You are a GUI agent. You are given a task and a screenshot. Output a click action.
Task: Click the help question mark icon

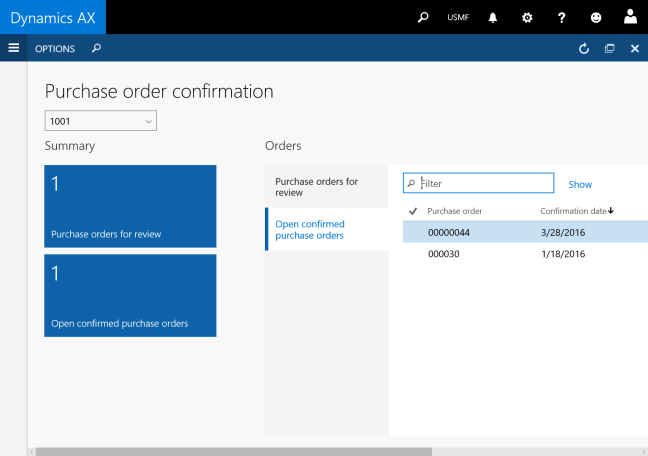[562, 17]
